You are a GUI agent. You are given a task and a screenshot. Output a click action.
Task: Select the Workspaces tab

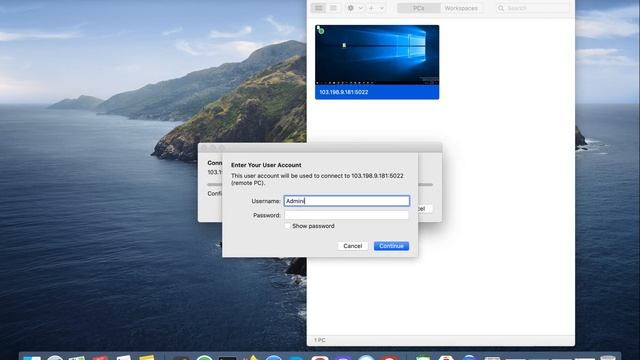(x=461, y=8)
